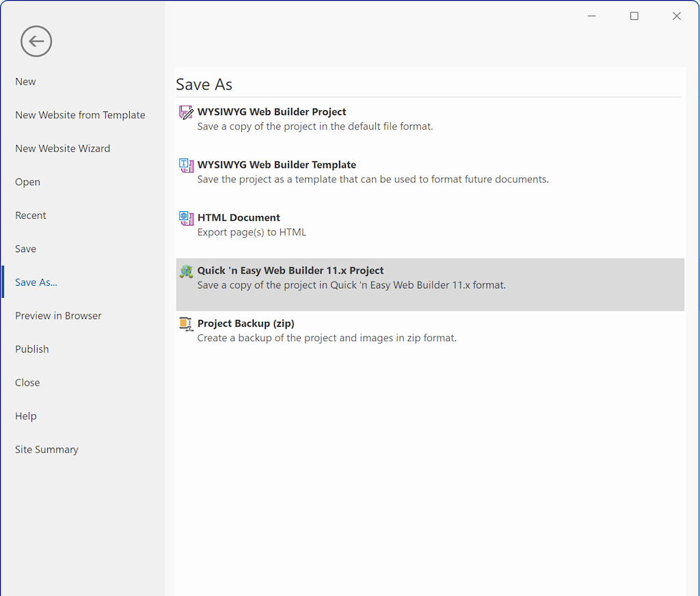Viewport: 700px width, 596px height.
Task: Choose Close from the sidebar menu
Action: [x=27, y=383]
